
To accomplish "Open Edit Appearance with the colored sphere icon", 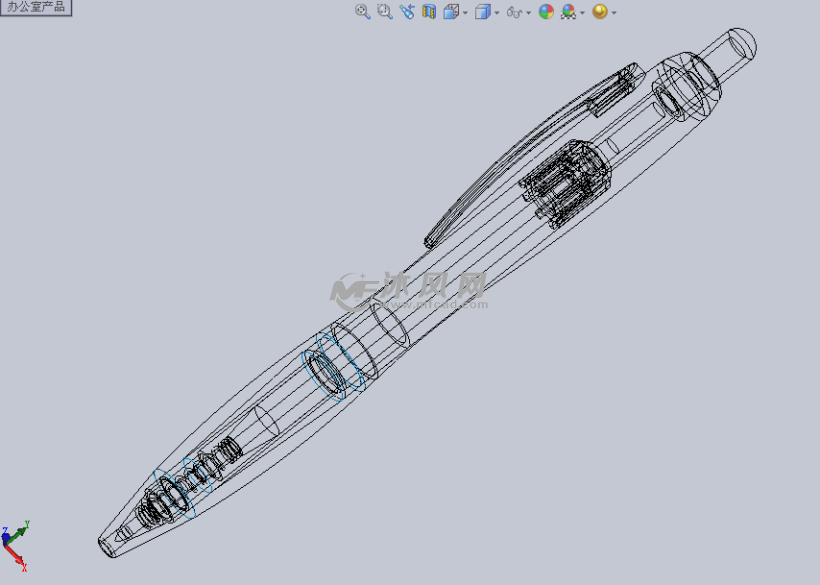I will coord(544,12).
